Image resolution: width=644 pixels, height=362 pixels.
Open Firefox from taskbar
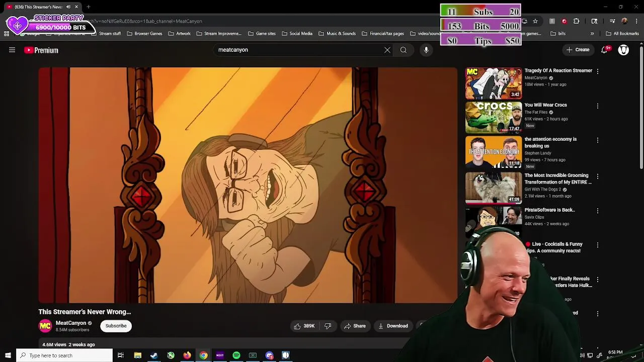pos(187,355)
